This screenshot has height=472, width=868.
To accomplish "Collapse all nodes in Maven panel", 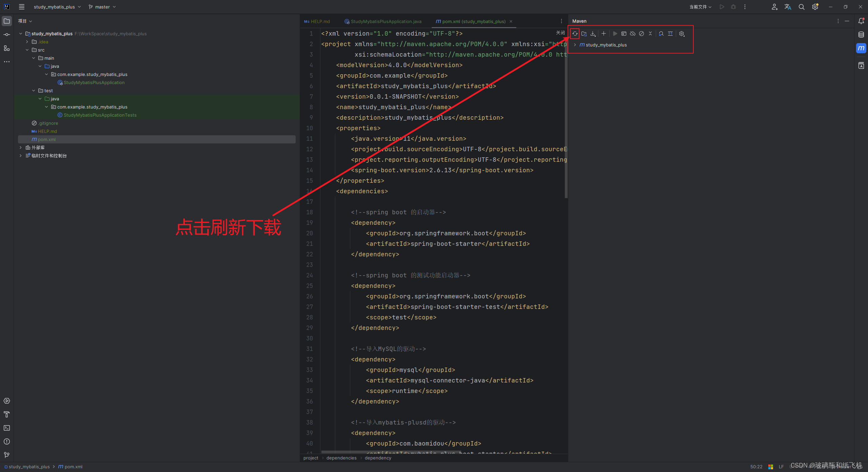I will tap(650, 34).
